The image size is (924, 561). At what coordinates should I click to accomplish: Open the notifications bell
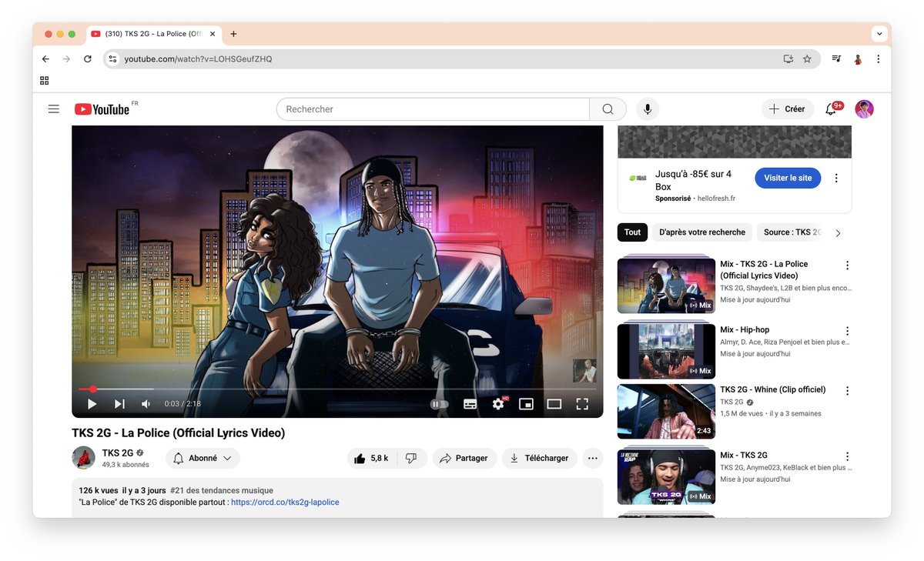831,109
